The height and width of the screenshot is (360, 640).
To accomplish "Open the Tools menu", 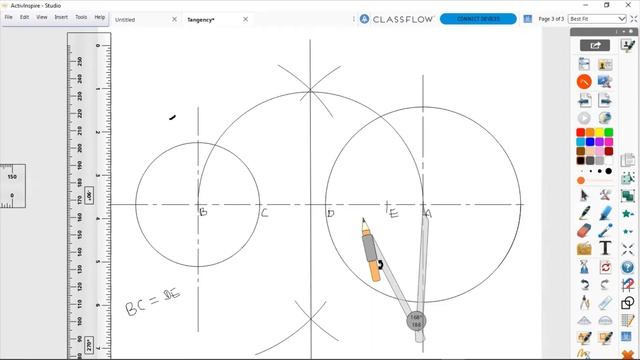I will 81,17.
